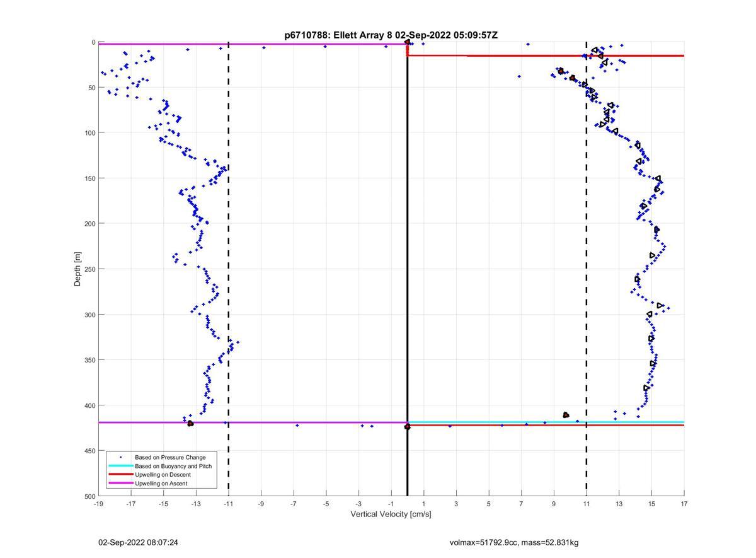Click x-axis tick label '7'
Image resolution: width=756 pixels, height=558 pixels.
pyautogui.click(x=522, y=504)
